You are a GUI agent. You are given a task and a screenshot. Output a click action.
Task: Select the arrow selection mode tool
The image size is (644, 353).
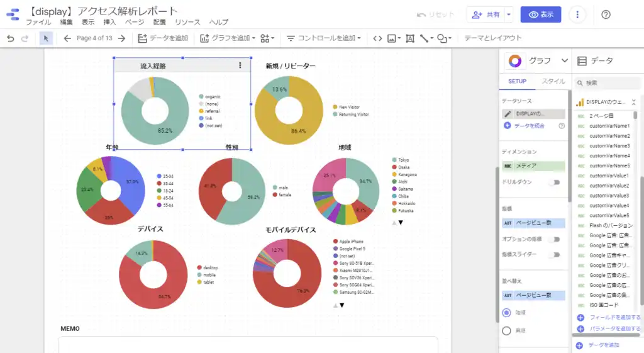tap(45, 38)
